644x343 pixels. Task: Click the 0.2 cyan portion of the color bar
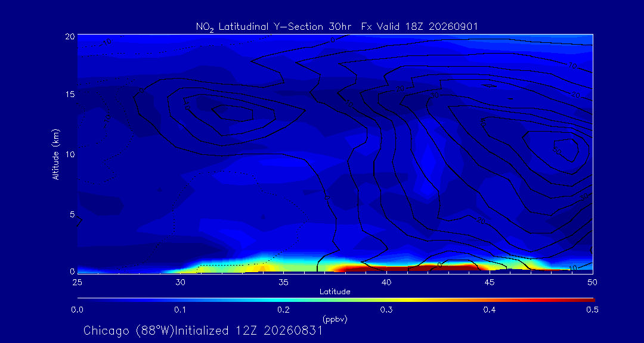283,300
